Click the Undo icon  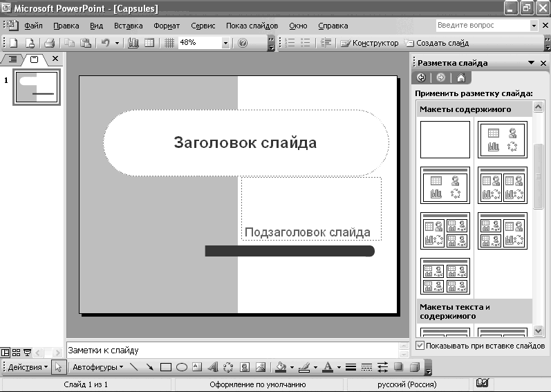click(105, 43)
